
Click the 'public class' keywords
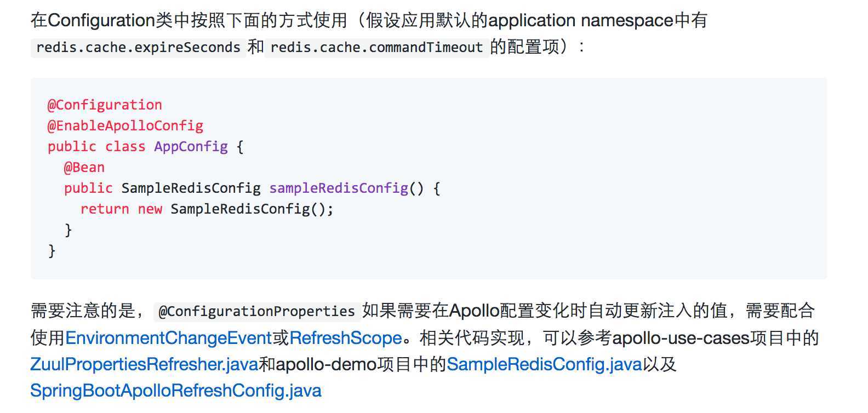(96, 147)
